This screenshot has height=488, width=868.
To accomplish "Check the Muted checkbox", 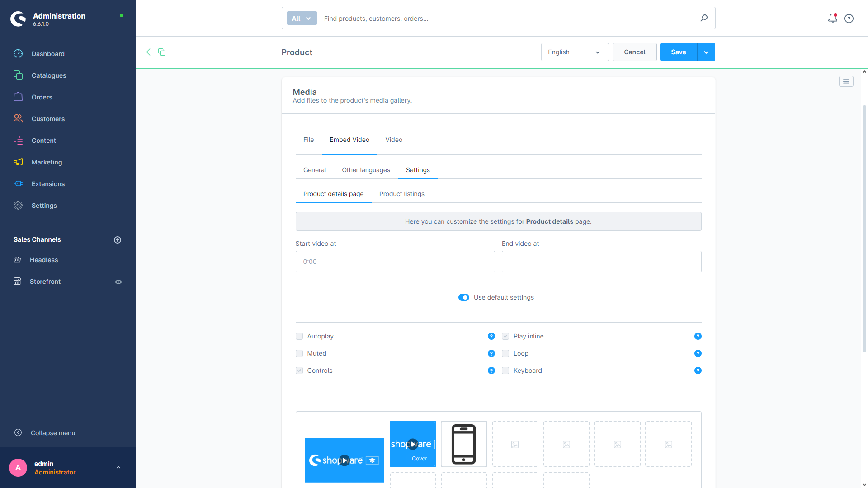I will [299, 353].
